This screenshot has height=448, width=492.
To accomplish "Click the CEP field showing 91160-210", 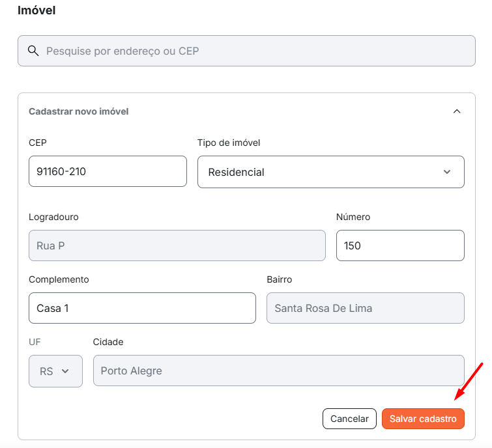I will coord(108,171).
